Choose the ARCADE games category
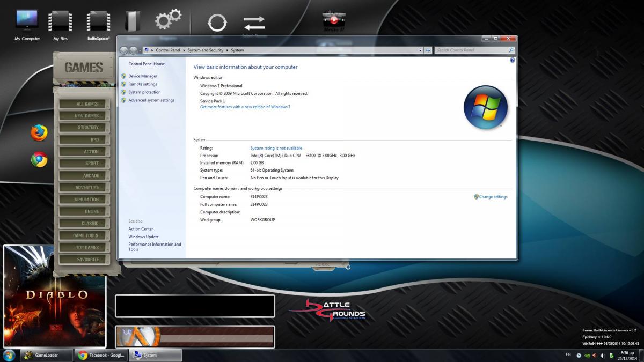This screenshot has height=362, width=644. point(84,176)
